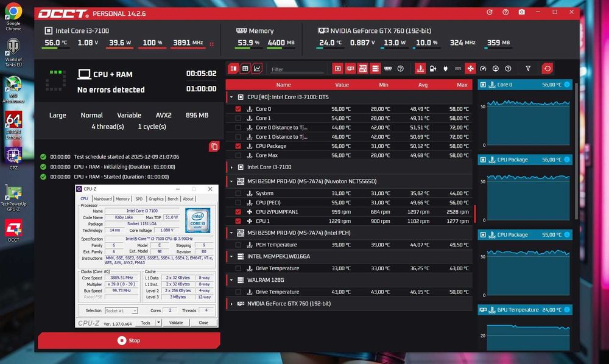The image size is (609, 364).
Task: Toggle the fan speed sensor filter
Action: click(x=470, y=69)
